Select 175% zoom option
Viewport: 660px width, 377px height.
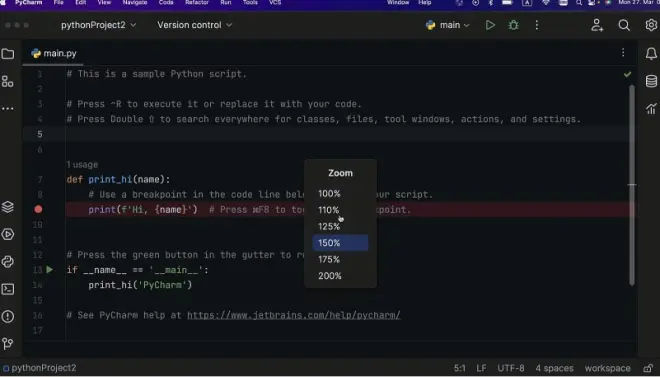click(340, 259)
